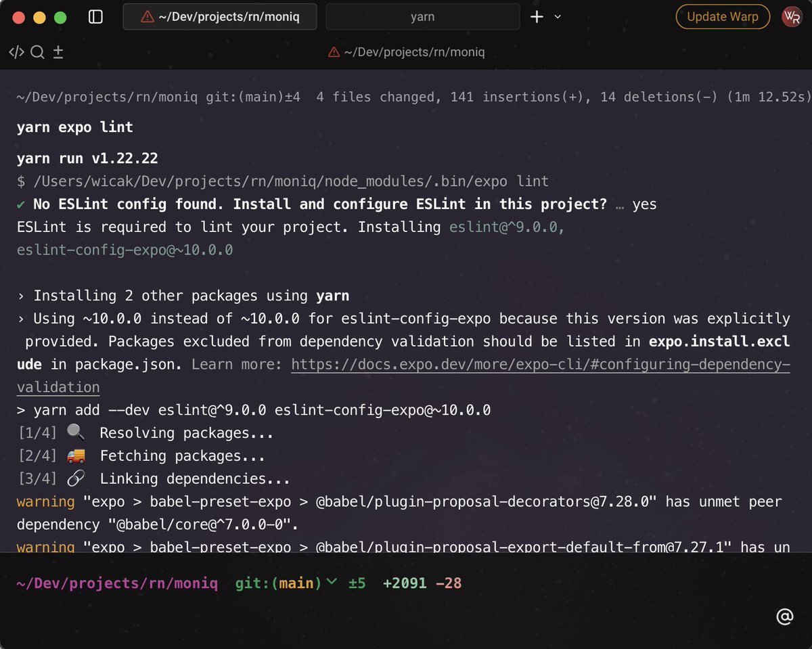Click the warning icon in first tab
The width and height of the screenshot is (812, 649).
(x=147, y=17)
